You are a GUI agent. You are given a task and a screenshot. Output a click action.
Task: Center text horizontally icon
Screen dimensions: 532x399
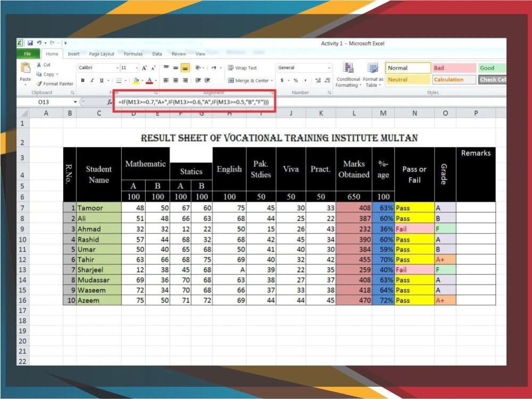click(176, 80)
